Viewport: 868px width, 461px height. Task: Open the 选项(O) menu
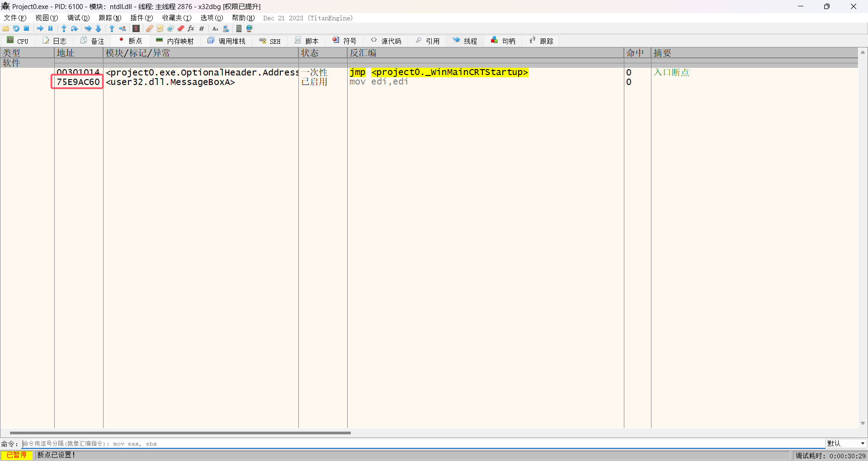(212, 18)
